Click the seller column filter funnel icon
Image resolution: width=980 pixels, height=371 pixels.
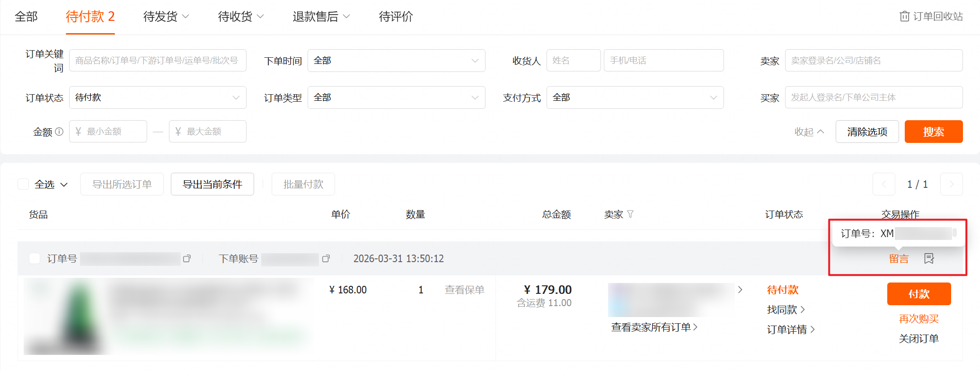click(x=630, y=214)
